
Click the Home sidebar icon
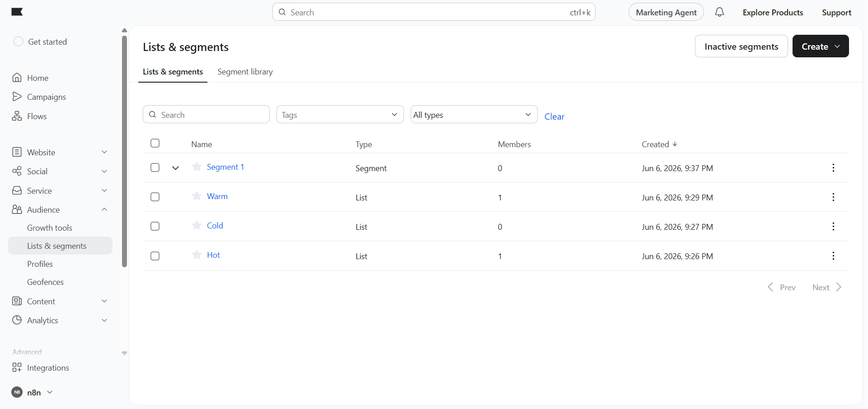coord(17,78)
